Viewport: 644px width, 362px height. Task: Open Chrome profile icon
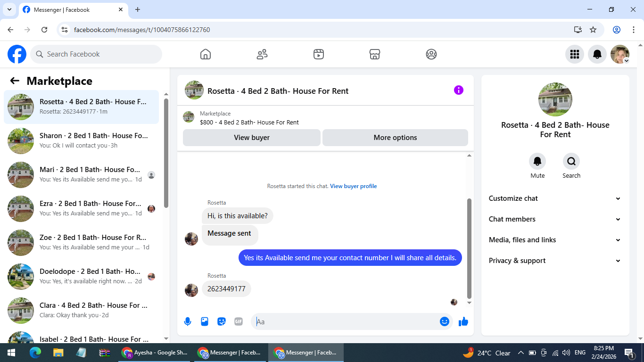(617, 30)
